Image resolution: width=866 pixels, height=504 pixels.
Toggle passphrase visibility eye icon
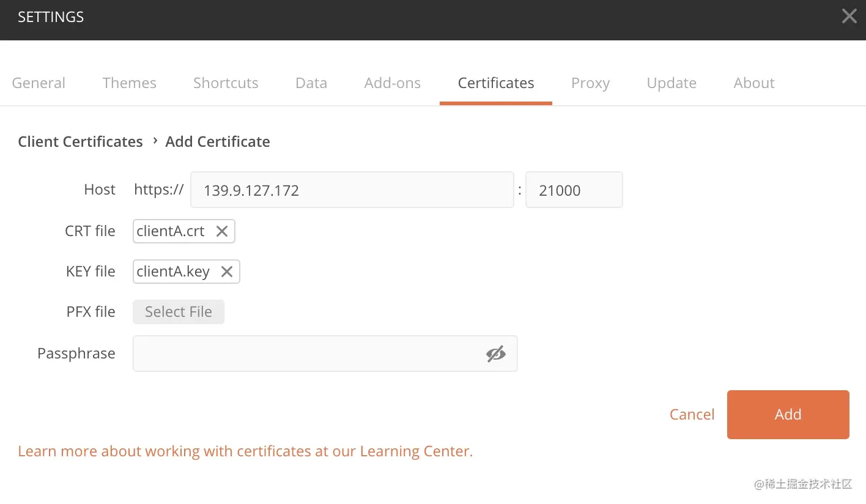(x=496, y=354)
